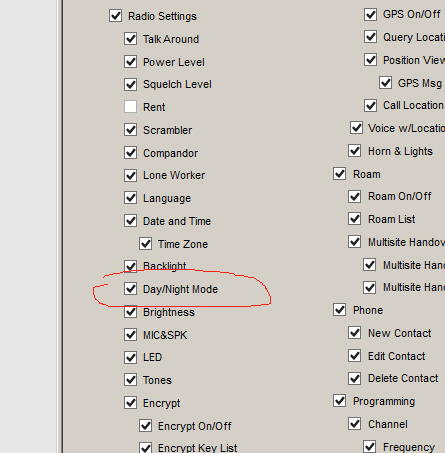Uncheck the Roam parent checkbox
Image resolution: width=445 pixels, height=453 pixels.
click(340, 174)
